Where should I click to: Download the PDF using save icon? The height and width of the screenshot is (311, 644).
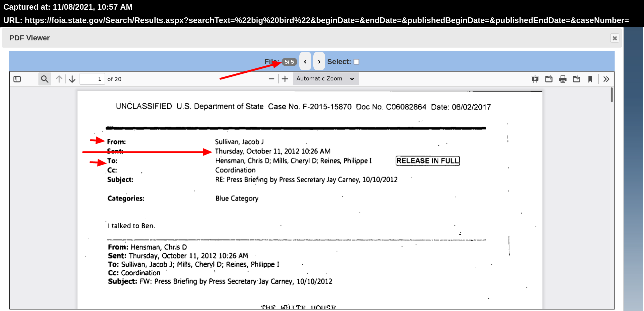click(577, 79)
